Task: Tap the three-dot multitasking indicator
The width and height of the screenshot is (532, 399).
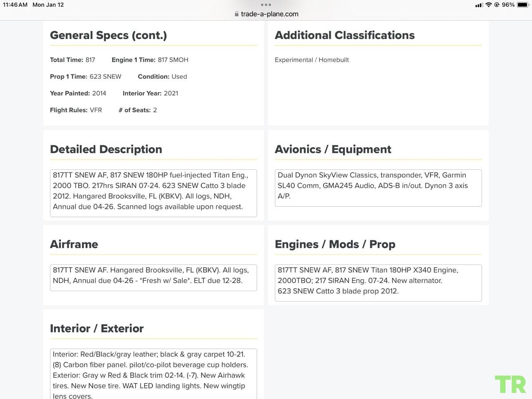Action: pyautogui.click(x=266, y=5)
